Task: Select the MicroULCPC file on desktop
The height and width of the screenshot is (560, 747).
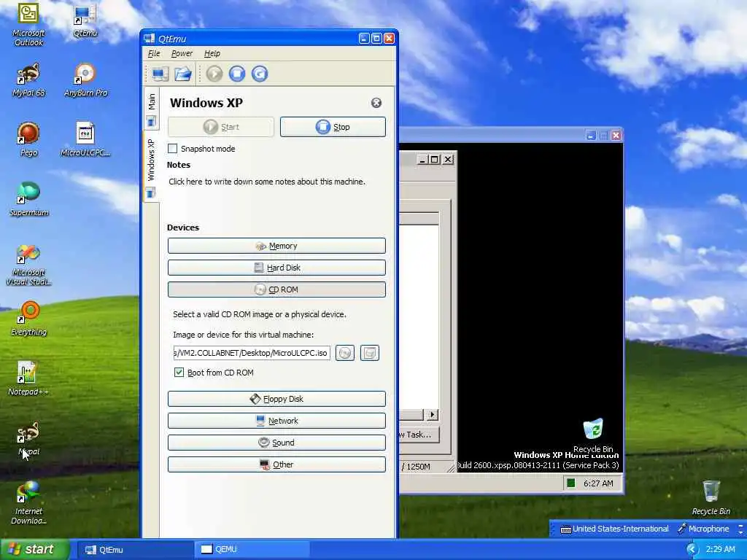Action: (85, 139)
